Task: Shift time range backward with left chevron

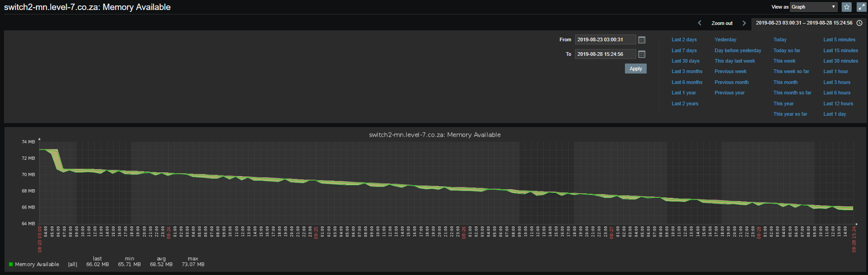Action: pos(699,23)
